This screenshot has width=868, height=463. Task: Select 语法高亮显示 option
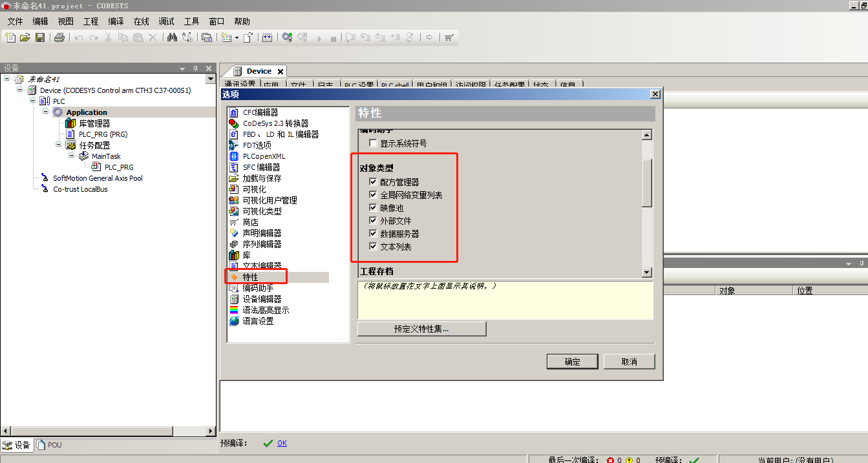coord(266,310)
